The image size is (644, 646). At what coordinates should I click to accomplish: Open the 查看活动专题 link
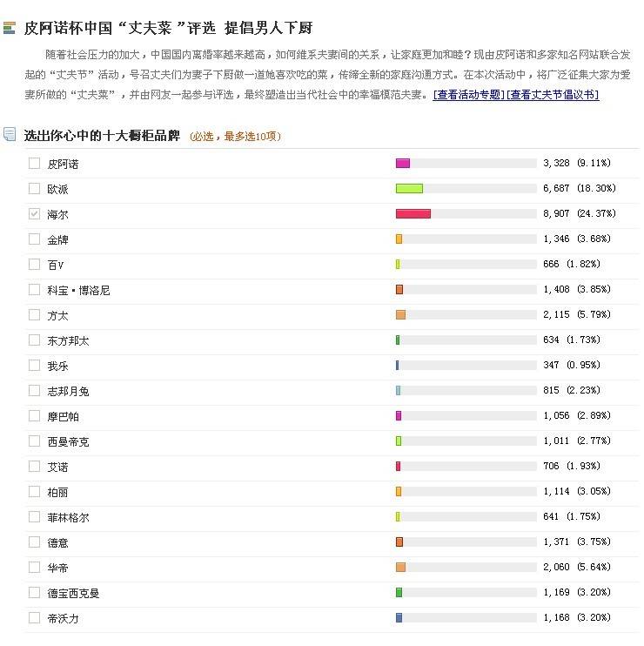(469, 95)
